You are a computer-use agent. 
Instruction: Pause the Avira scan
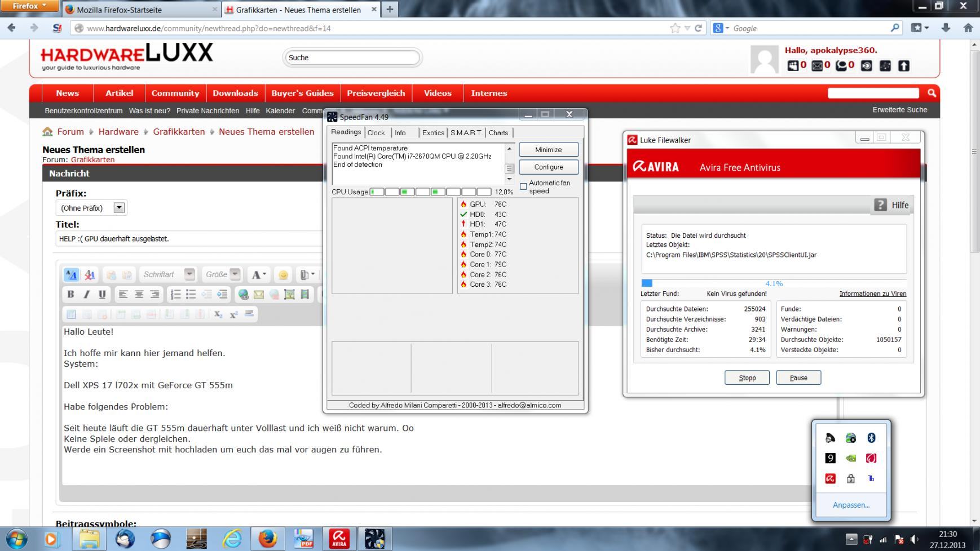coord(798,377)
